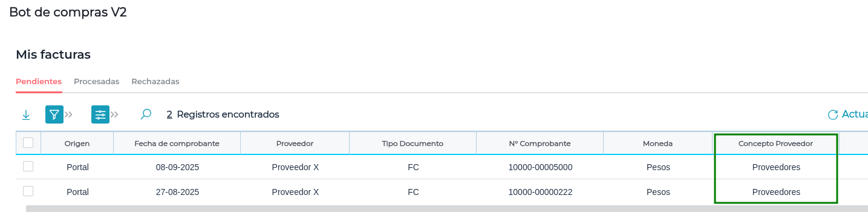This screenshot has width=868, height=218.
Task: Sort by Fecha de comprobante column header
Action: coord(177,144)
